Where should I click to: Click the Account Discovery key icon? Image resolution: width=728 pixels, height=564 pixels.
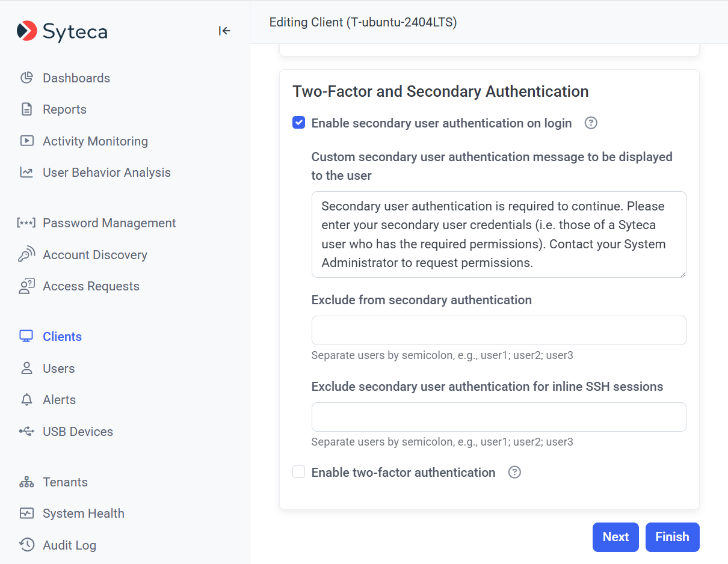(26, 255)
